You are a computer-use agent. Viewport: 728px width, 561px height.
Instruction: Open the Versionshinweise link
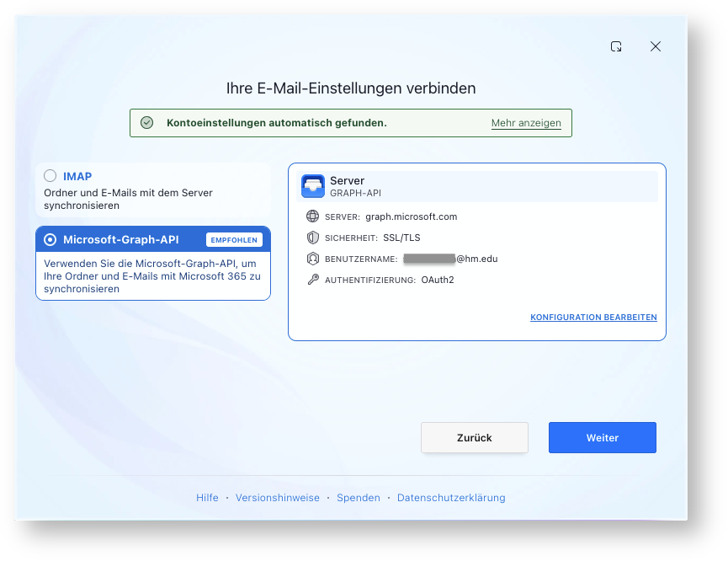tap(278, 497)
